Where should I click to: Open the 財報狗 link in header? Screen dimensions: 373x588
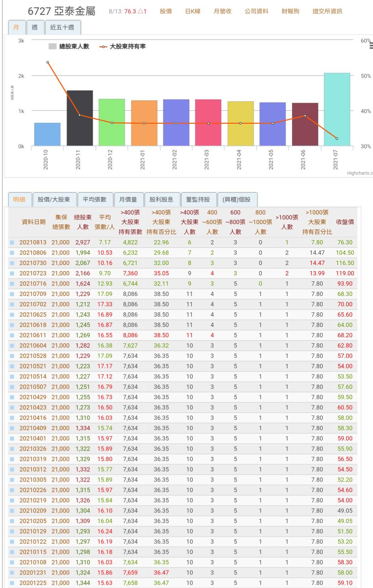(x=290, y=11)
